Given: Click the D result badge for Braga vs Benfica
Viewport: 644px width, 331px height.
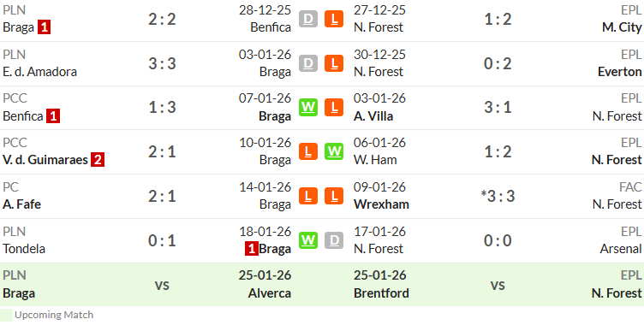Looking at the screenshot, I should click(308, 19).
